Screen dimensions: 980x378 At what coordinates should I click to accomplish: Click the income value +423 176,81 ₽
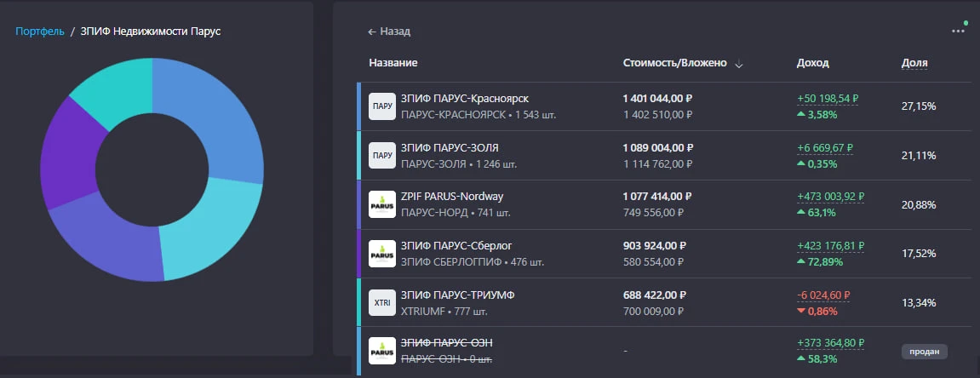tap(830, 245)
